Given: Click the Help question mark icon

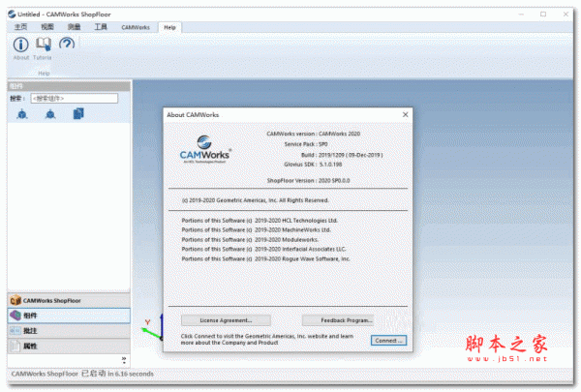Looking at the screenshot, I should [x=67, y=45].
